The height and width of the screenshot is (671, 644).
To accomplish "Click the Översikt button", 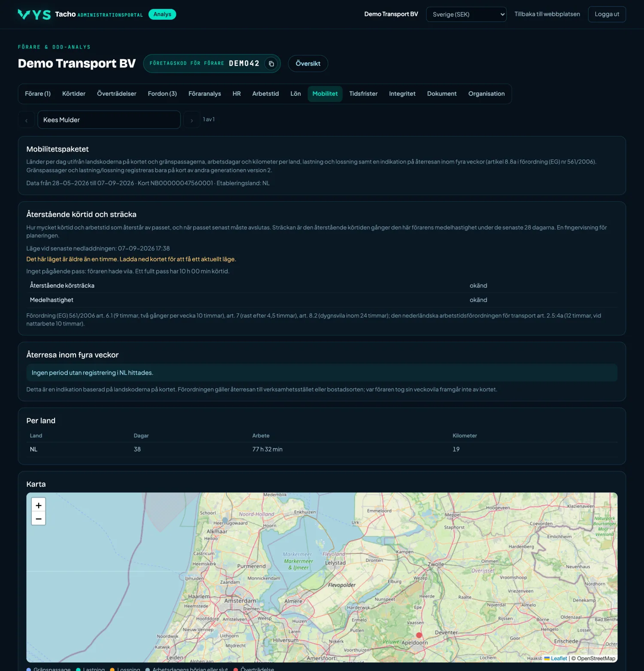I will pyautogui.click(x=308, y=64).
